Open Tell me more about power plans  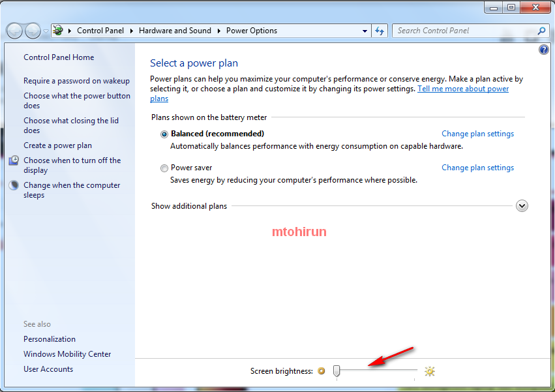click(x=463, y=89)
